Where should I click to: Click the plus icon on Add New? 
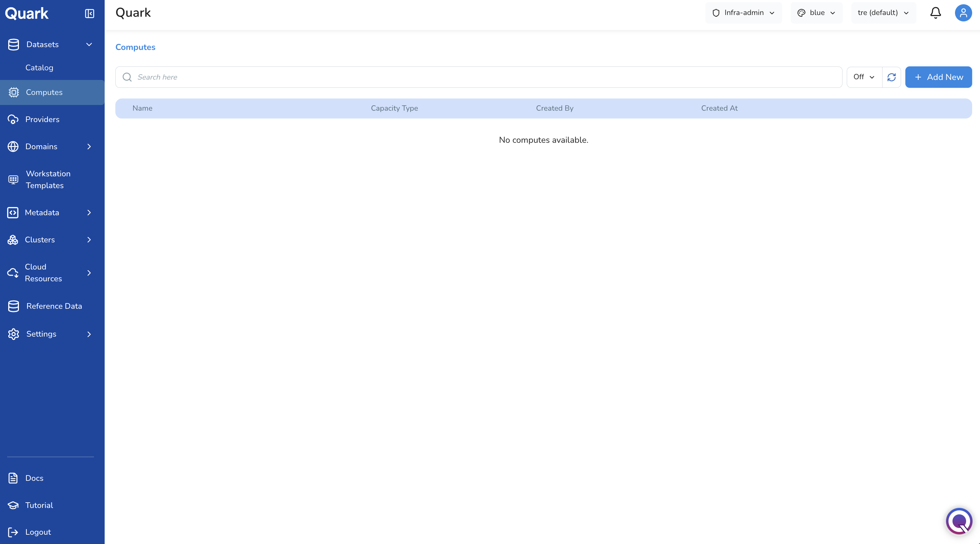pos(918,77)
